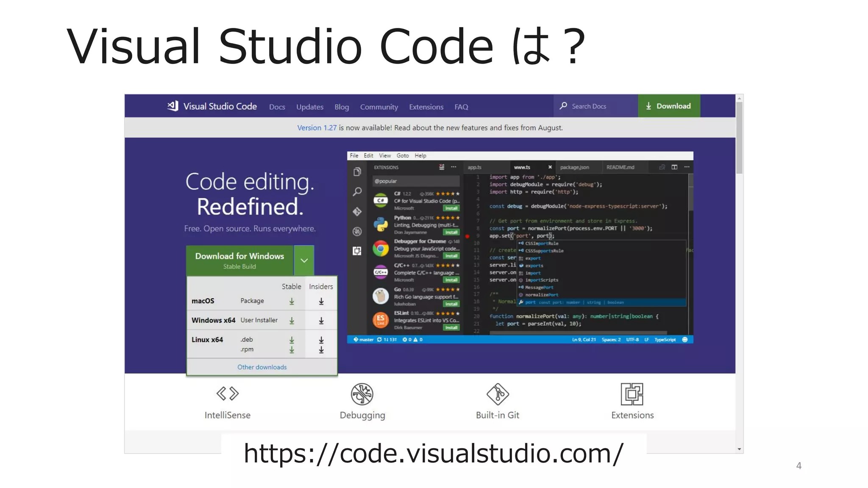The image size is (868, 488).
Task: Download Linux .deb Insiders build
Action: coord(321,340)
